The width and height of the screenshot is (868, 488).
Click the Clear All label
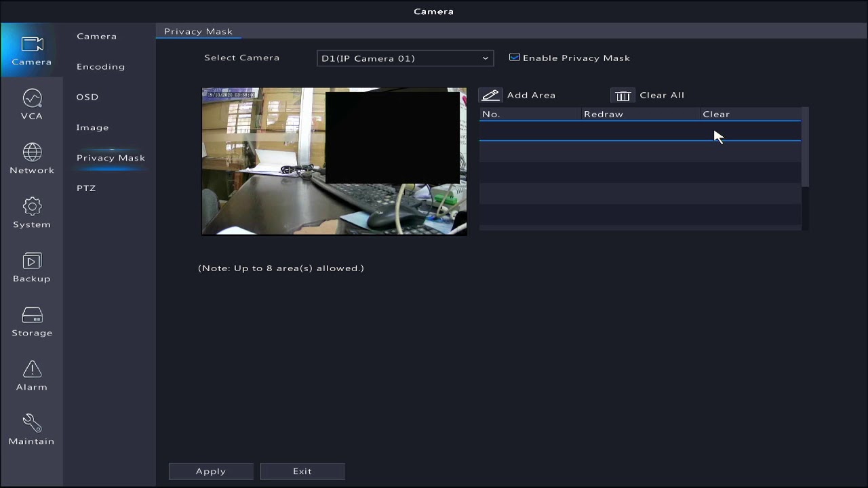click(662, 96)
